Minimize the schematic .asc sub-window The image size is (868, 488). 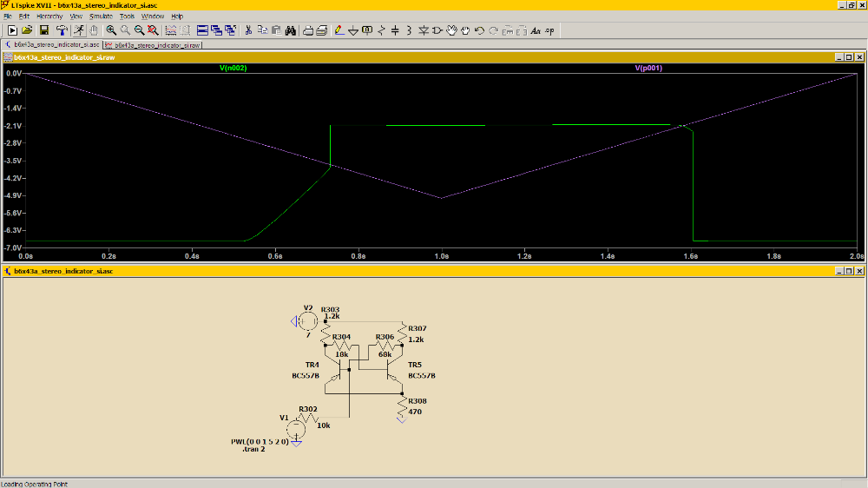coord(839,271)
